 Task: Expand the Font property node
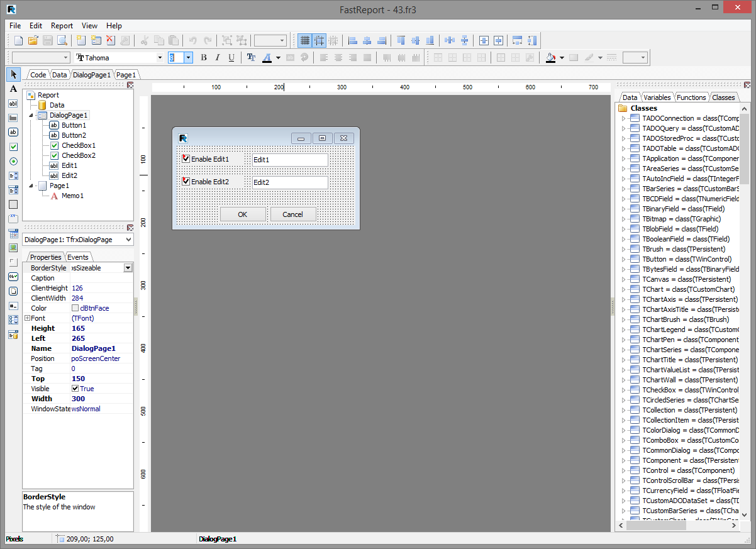click(27, 318)
